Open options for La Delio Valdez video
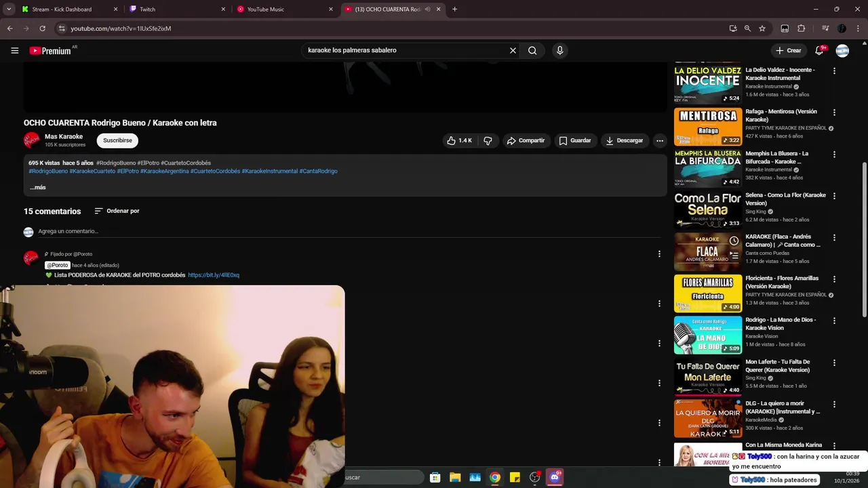Viewport: 868px width, 488px height. point(834,70)
